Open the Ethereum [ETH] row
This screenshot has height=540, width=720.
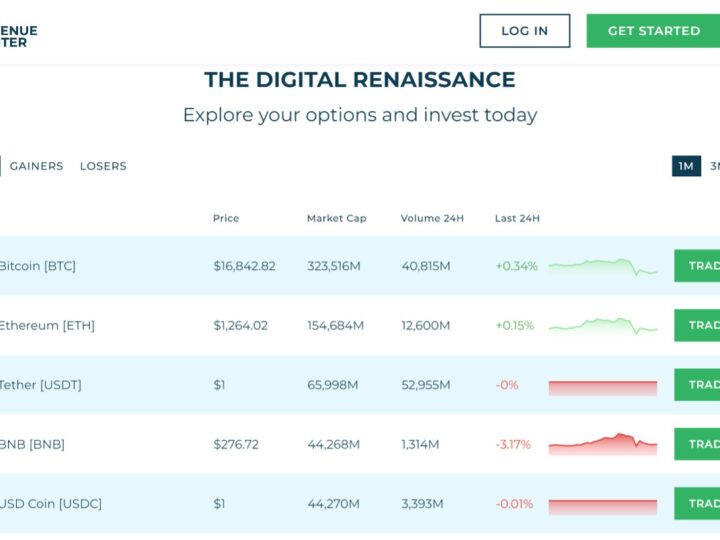coord(48,325)
